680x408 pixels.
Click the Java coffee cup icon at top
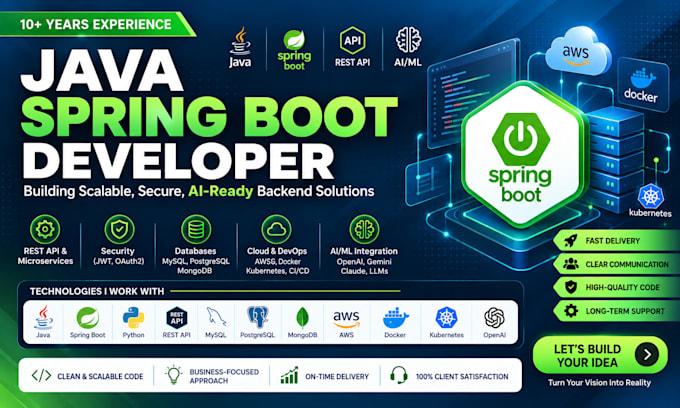(241, 41)
